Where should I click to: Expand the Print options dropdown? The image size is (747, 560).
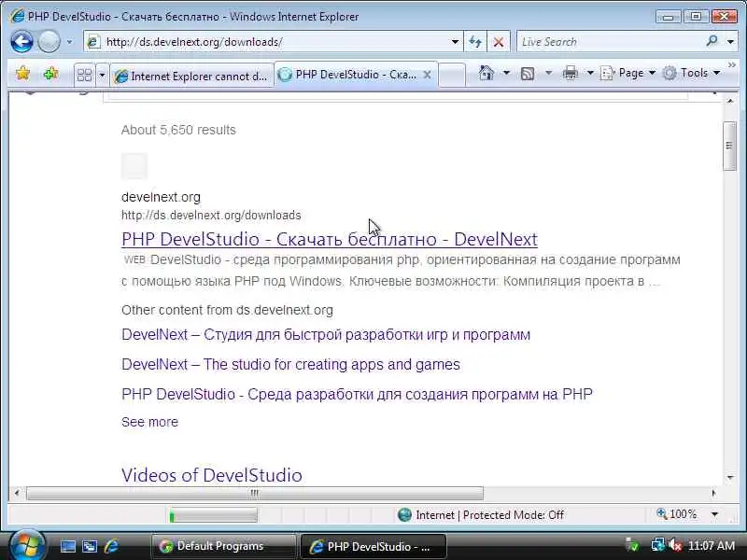590,73
